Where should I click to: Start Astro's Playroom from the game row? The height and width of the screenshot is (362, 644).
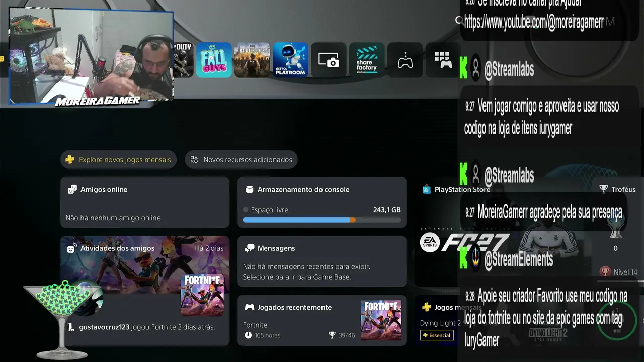pos(290,60)
